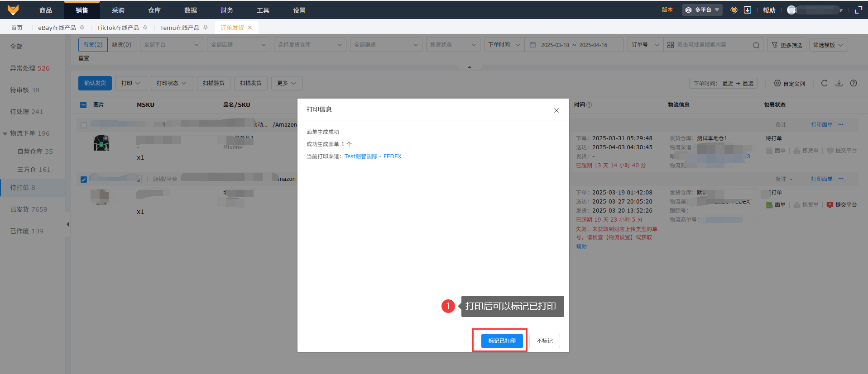
Task: Close the 订单发货 tab
Action: point(250,28)
